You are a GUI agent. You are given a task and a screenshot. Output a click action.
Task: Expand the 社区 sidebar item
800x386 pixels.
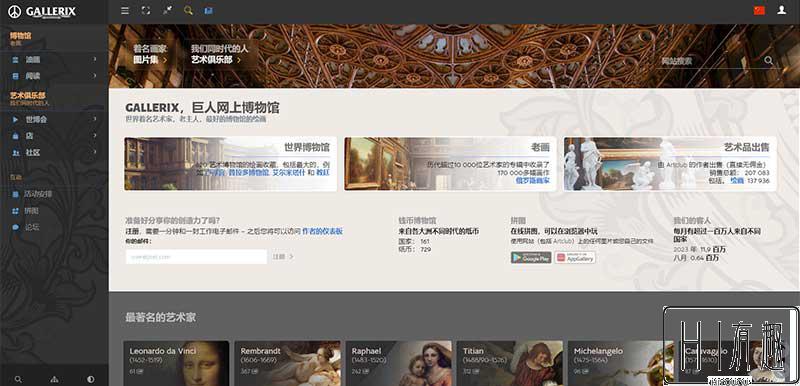[54, 152]
